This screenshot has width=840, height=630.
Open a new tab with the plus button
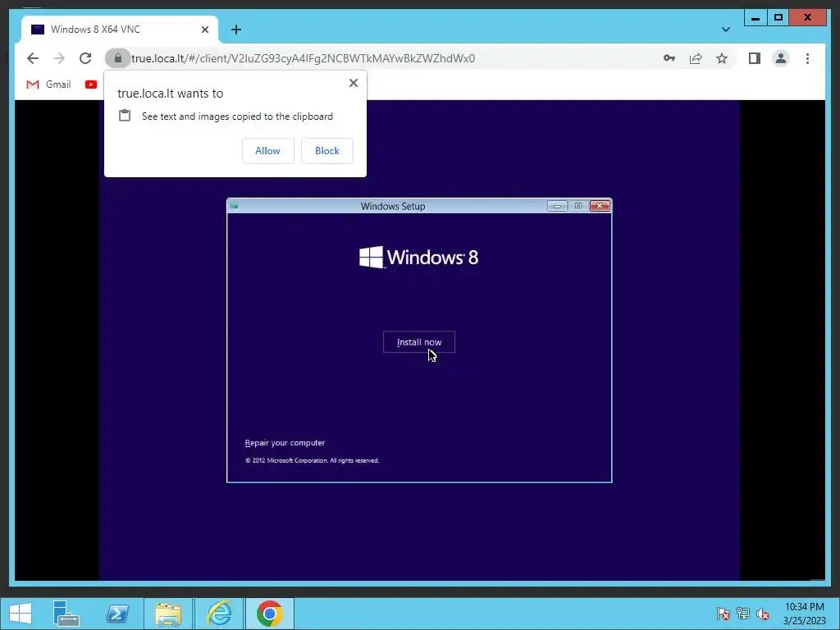pos(236,30)
